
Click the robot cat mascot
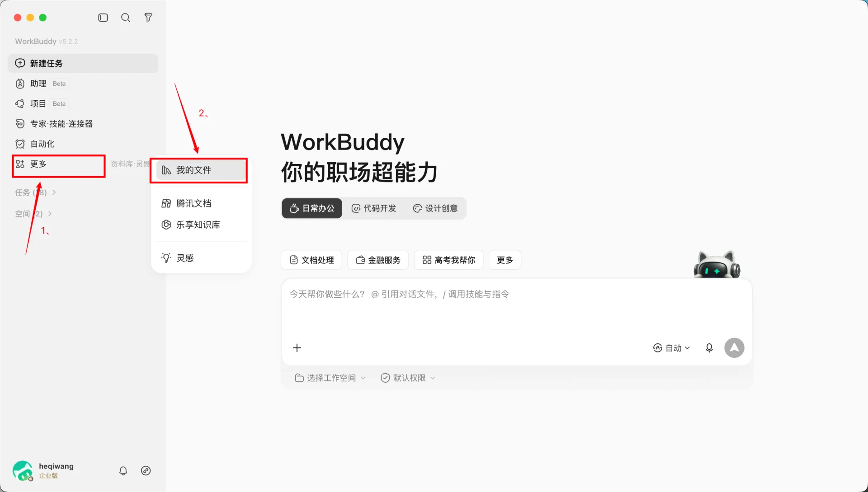coord(717,264)
